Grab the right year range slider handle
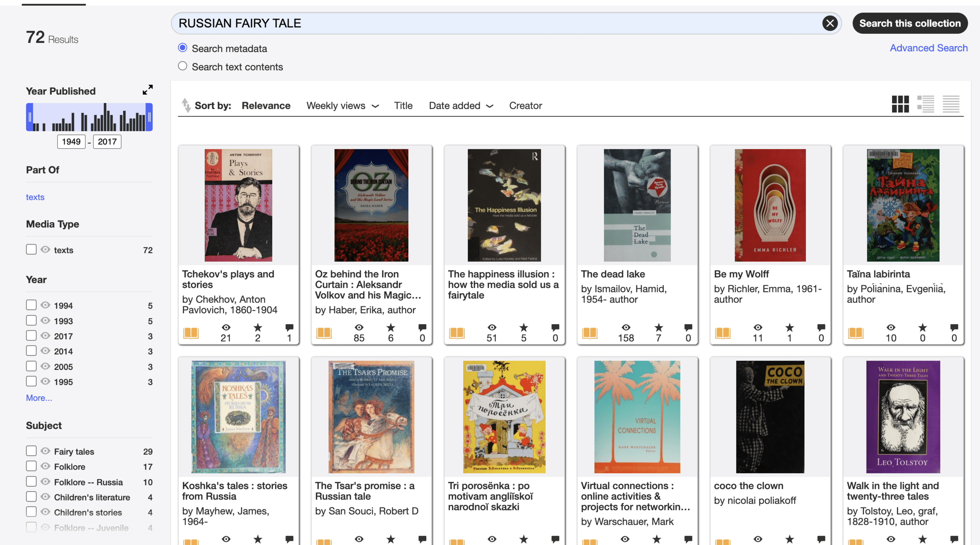The height and width of the screenshot is (545, 980). pyautogui.click(x=149, y=117)
